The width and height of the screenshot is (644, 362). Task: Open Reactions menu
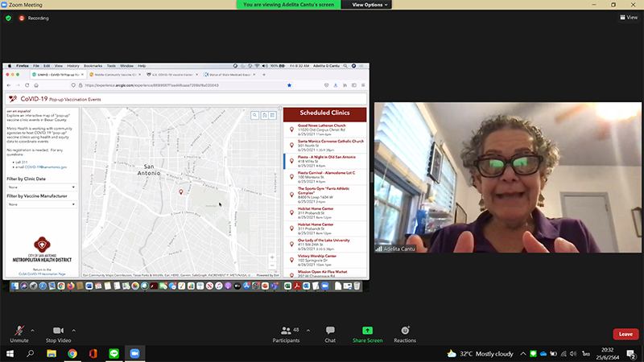click(x=405, y=334)
